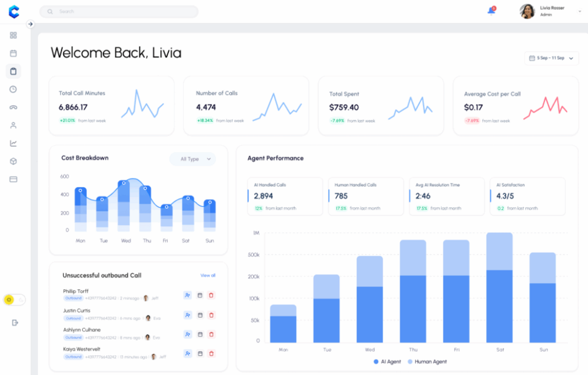The image size is (588, 375).
Task: Click the logout icon at sidebar bottom
Action: [15, 323]
